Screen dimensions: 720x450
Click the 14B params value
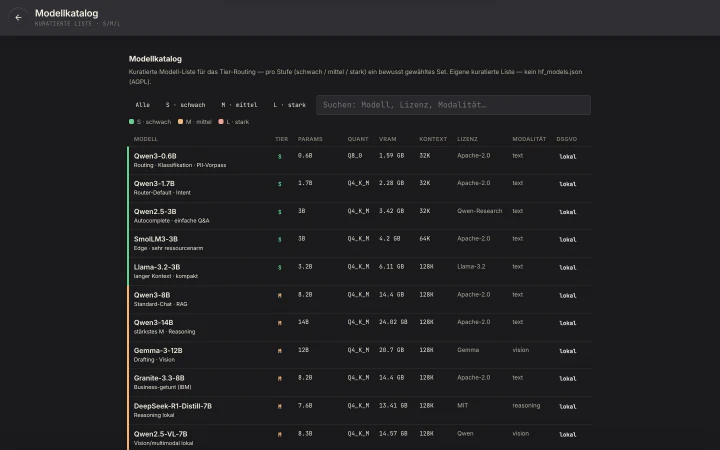(303, 322)
